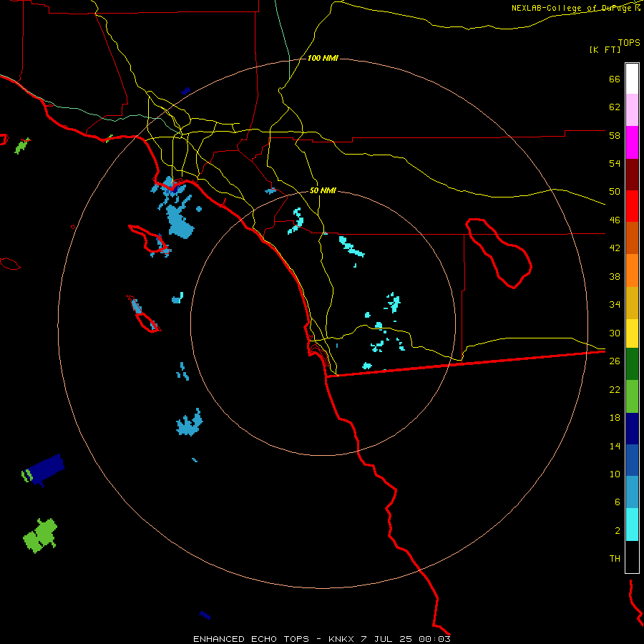Image resolution: width=644 pixels, height=644 pixels.
Task: Select the 100 NMI range ring label
Action: pyautogui.click(x=323, y=58)
